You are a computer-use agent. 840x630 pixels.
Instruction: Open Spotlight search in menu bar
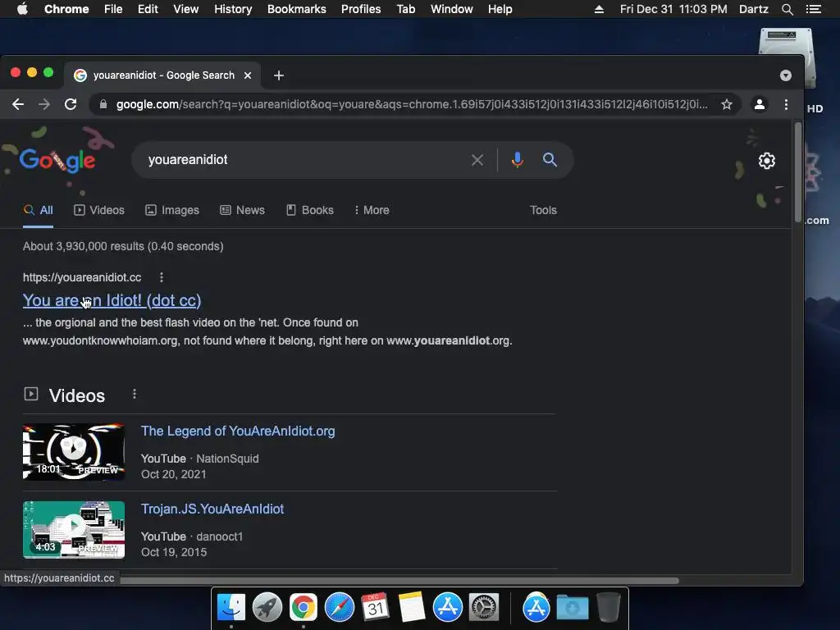point(787,9)
